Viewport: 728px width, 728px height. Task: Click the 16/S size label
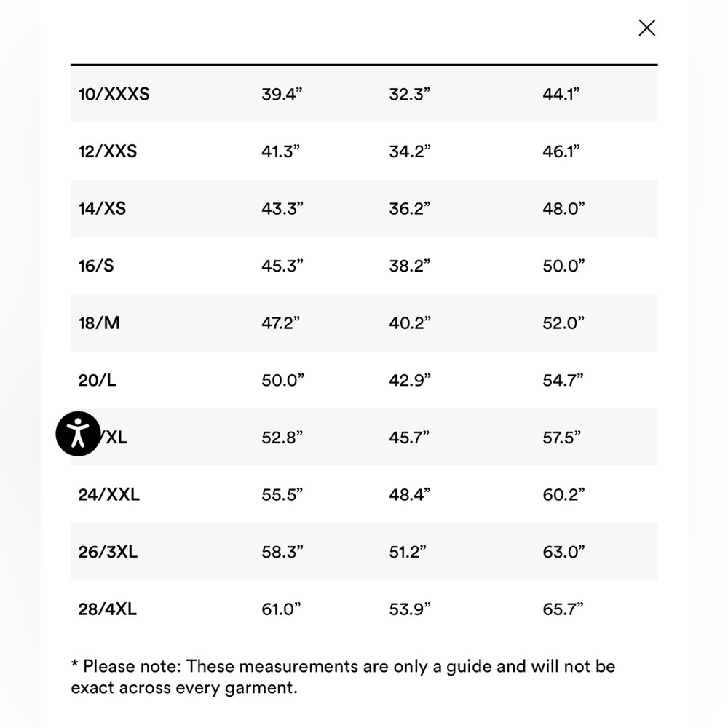[96, 266]
